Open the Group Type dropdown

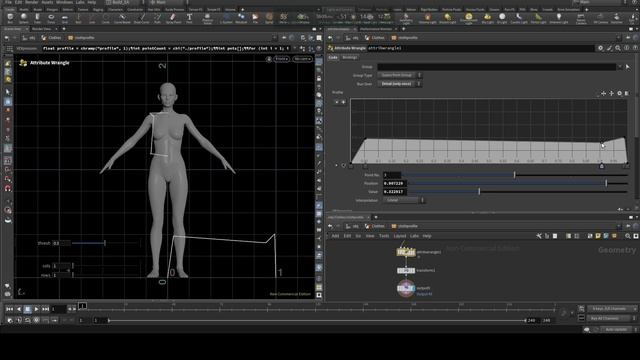point(399,75)
